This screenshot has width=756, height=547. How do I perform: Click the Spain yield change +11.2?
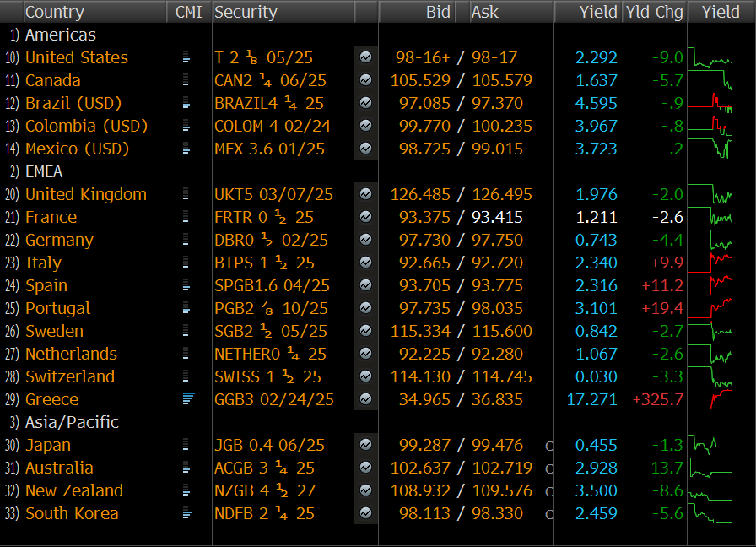coord(662,285)
